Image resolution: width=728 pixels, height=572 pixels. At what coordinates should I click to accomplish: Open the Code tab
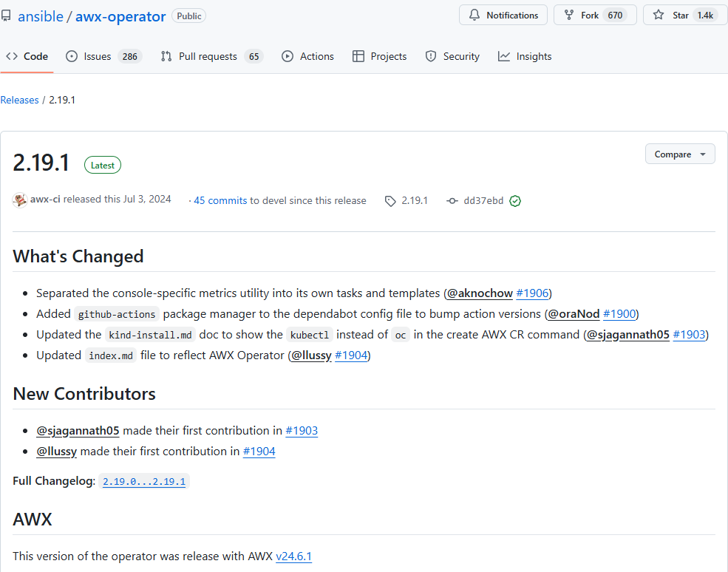click(27, 56)
